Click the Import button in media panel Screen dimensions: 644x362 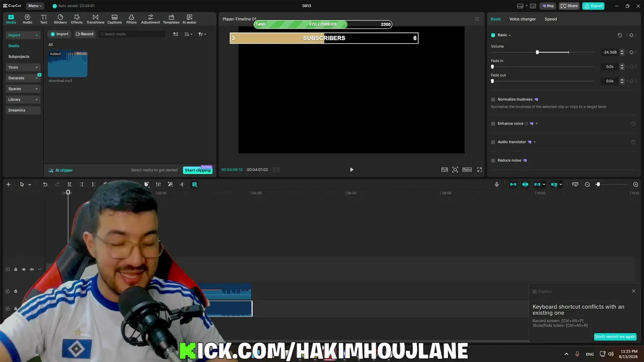click(x=59, y=34)
